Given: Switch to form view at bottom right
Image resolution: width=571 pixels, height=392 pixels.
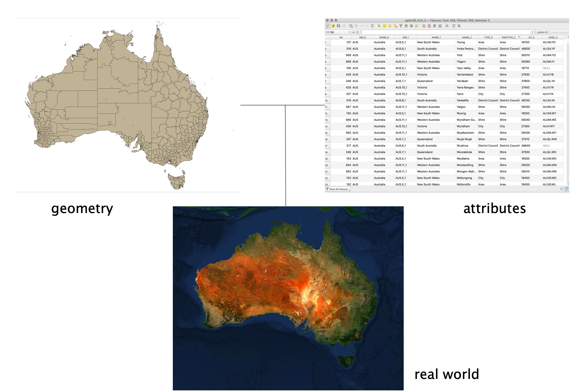Looking at the screenshot, I should click(562, 189).
